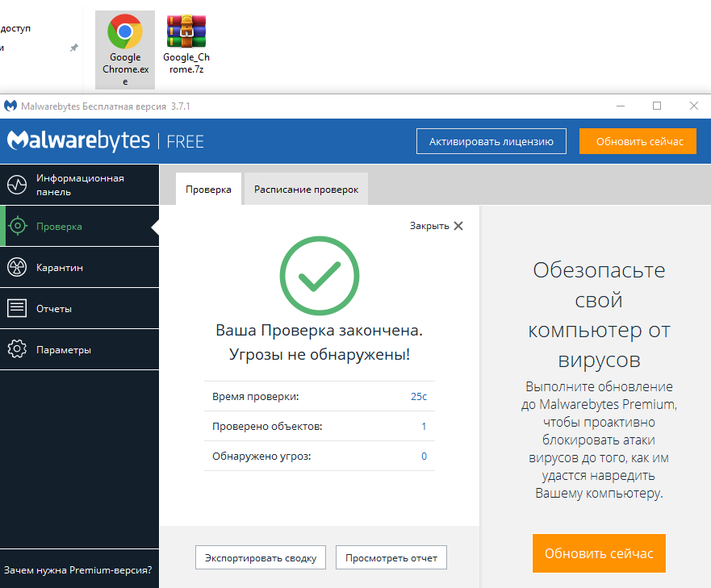Click the Обнаружено угроз: label

[261, 457]
